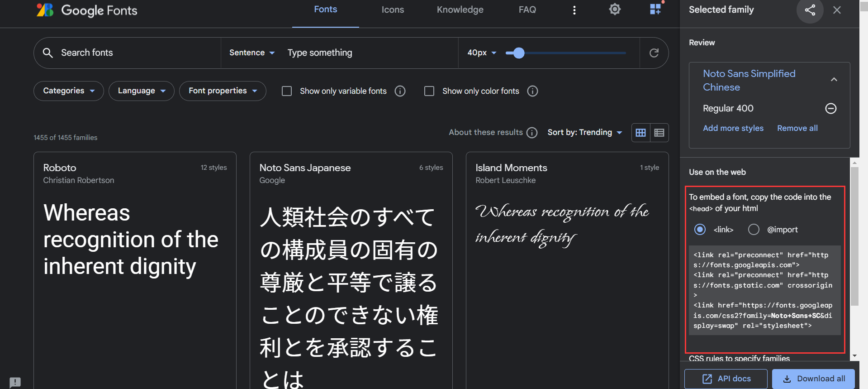Toggle the dark/light theme icon
This screenshot has height=389, width=868.
pos(615,9)
